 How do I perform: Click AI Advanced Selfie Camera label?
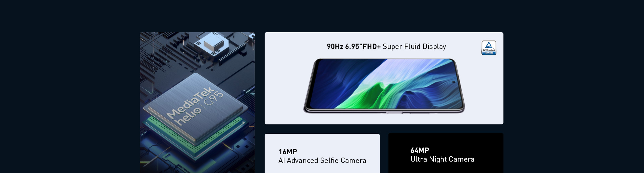point(322,161)
